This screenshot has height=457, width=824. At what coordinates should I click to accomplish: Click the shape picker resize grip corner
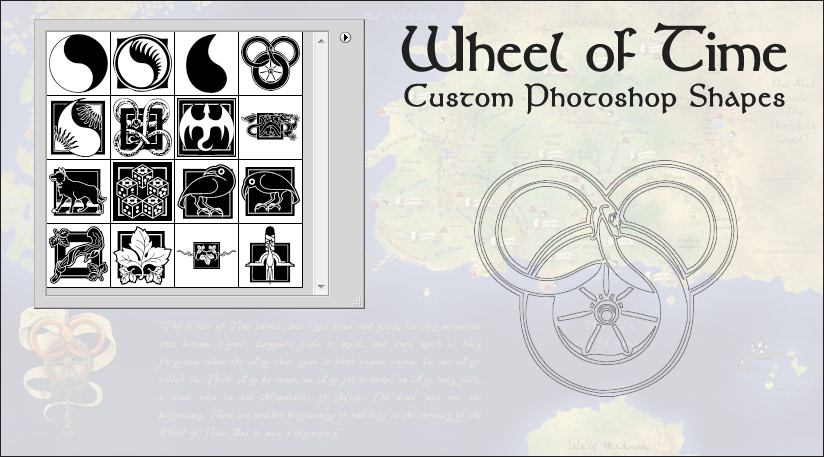point(357,302)
